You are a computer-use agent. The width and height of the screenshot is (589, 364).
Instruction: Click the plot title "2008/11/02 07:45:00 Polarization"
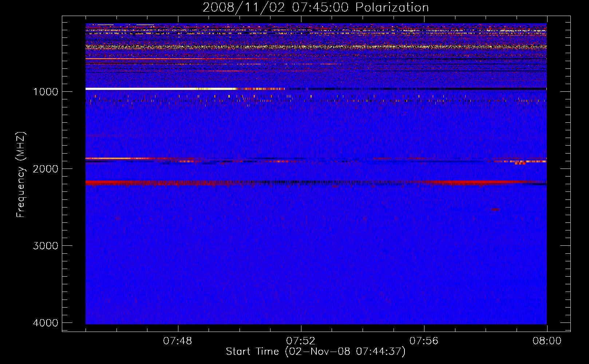(x=316, y=7)
